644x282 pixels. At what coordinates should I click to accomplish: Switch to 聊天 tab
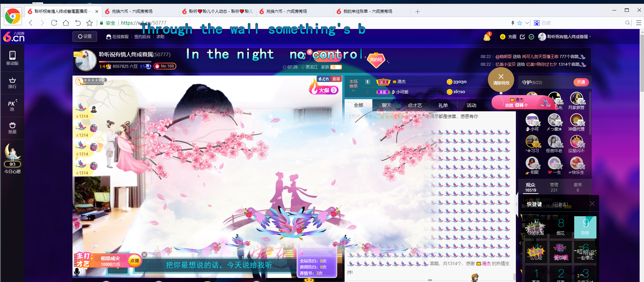(x=386, y=105)
